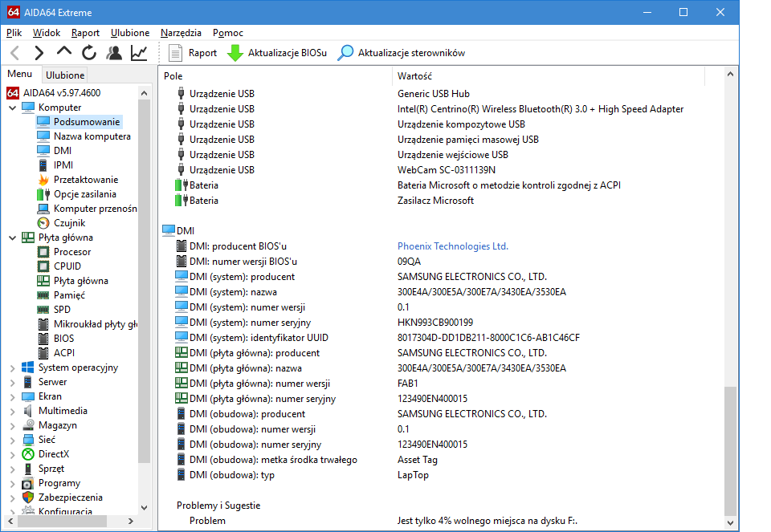Screen dimensions: 771x532
Task: Click Aktualizacje BIOSu in the toolbar
Action: pyautogui.click(x=277, y=53)
